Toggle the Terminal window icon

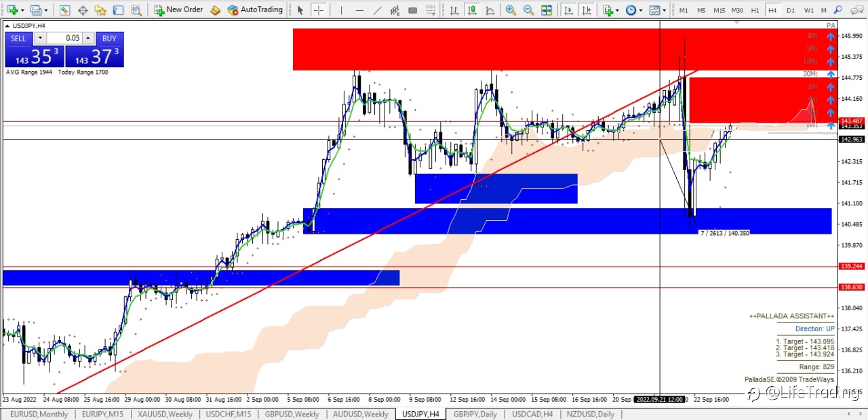[x=118, y=10]
